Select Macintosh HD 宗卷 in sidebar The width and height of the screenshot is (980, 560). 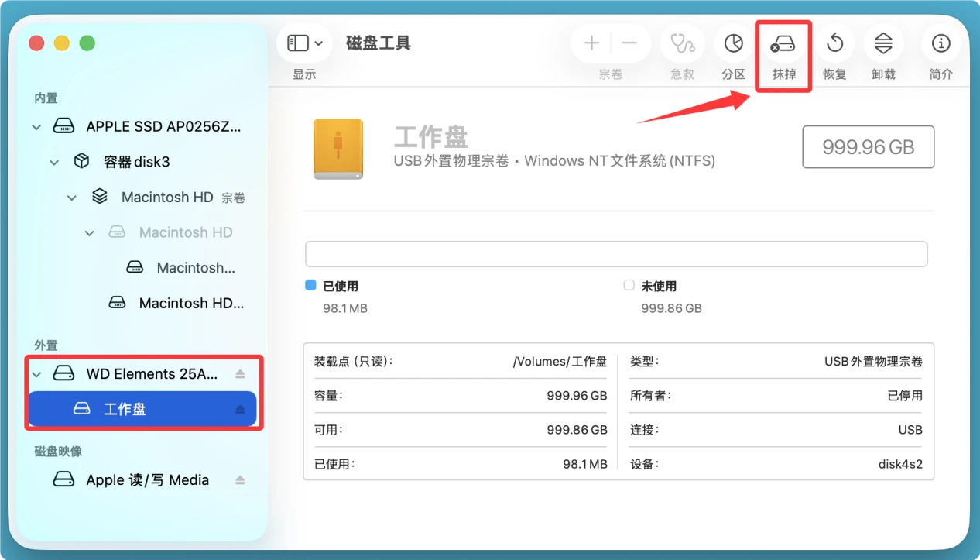167,197
